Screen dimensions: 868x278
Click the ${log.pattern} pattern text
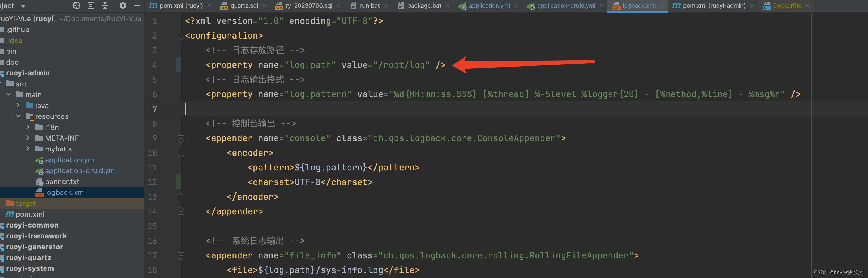(x=331, y=168)
